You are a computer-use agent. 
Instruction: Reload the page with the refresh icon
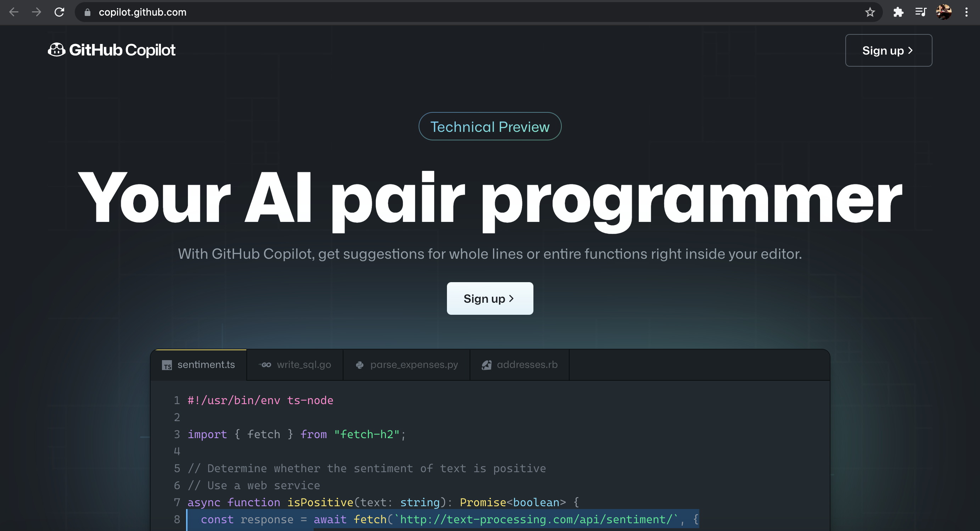[x=59, y=12]
